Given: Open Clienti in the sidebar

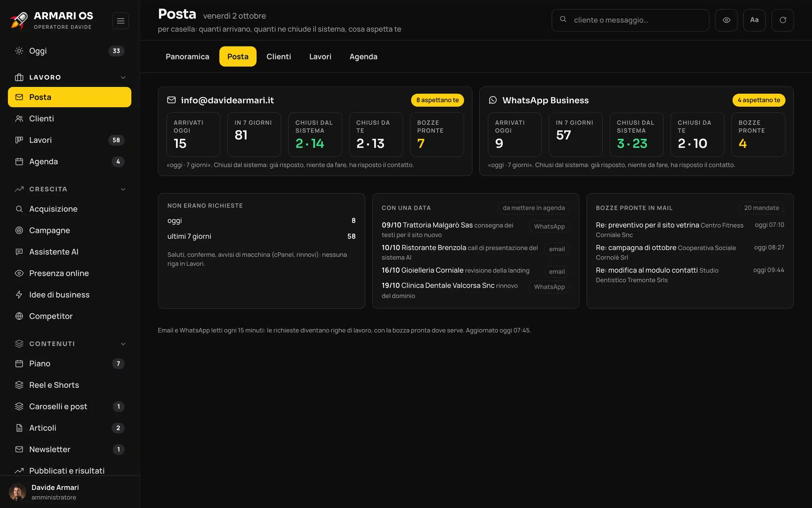Looking at the screenshot, I should point(69,119).
